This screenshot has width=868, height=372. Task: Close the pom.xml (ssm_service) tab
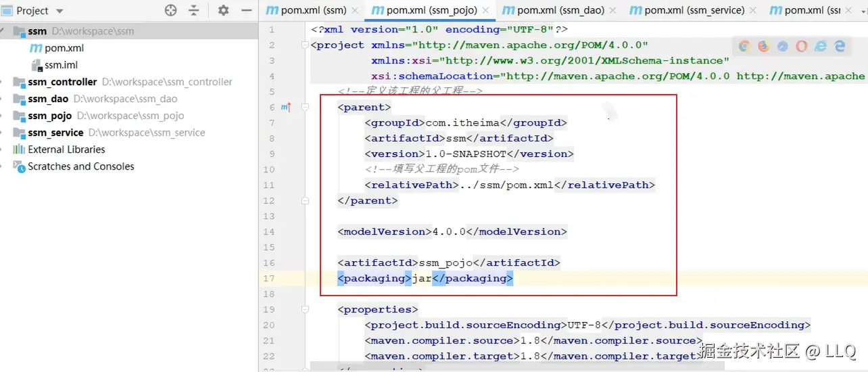pos(754,10)
